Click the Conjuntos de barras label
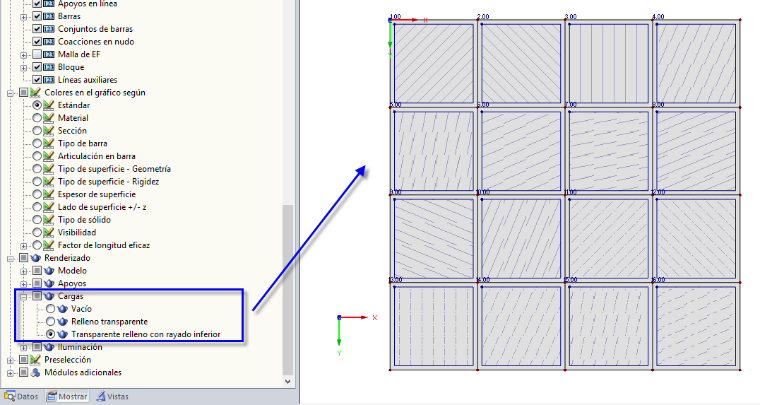760x405 pixels. (95, 29)
